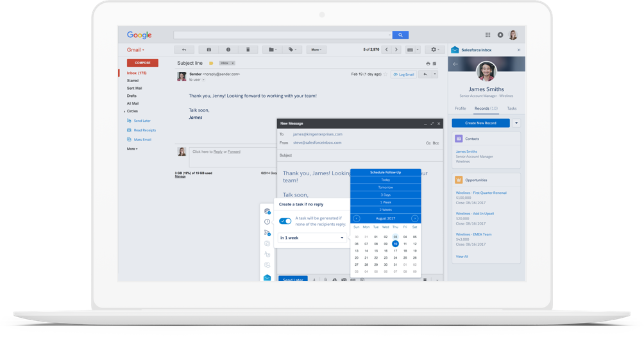Click the Subject field in New Message
Screen dimensions: 644x337
pyautogui.click(x=359, y=155)
